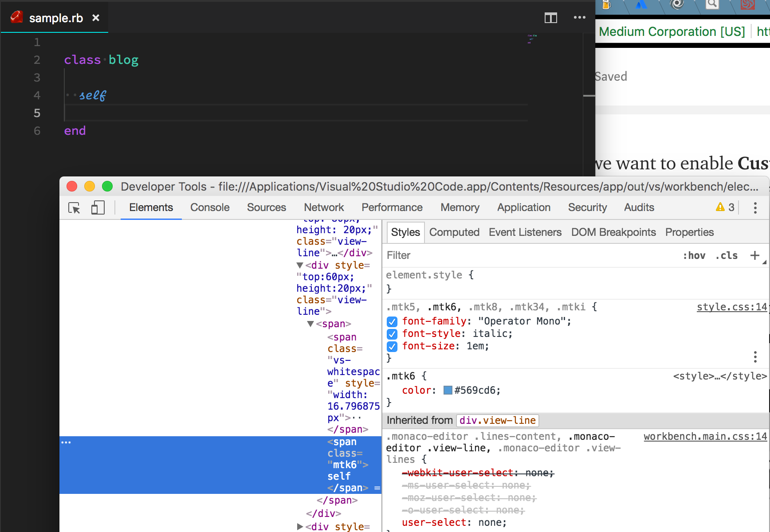770x532 pixels.
Task: Select the inspect element tool
Action: point(74,207)
